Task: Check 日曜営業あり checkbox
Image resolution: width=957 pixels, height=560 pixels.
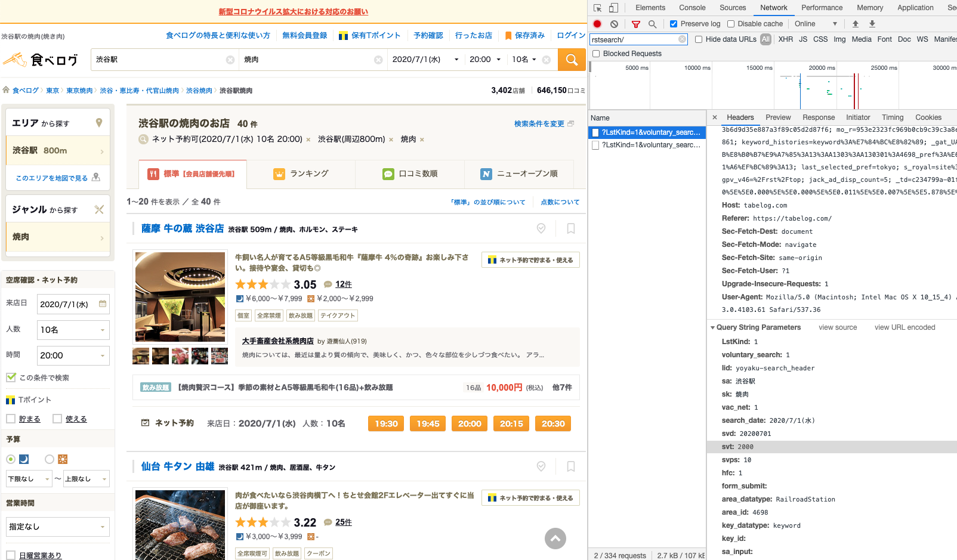Action: [x=11, y=555]
